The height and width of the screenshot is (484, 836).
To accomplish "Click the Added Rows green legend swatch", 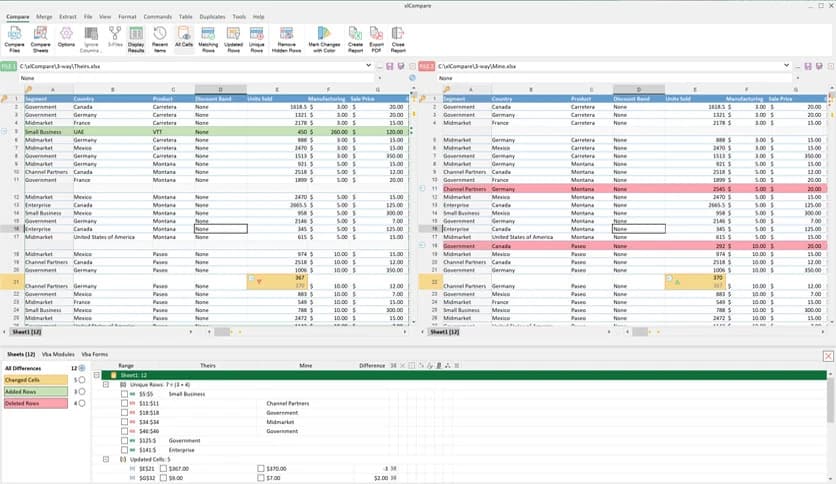I will tap(36, 392).
